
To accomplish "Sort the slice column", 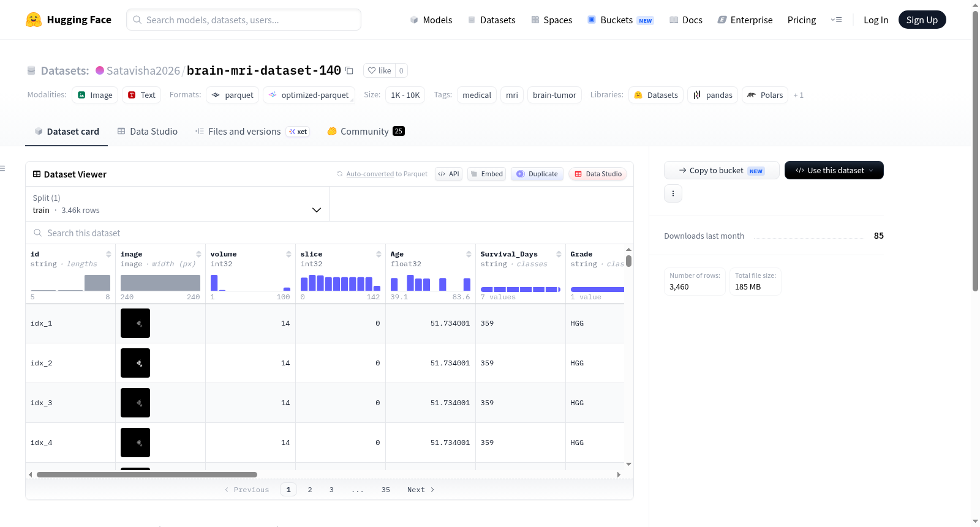I will coord(379,254).
